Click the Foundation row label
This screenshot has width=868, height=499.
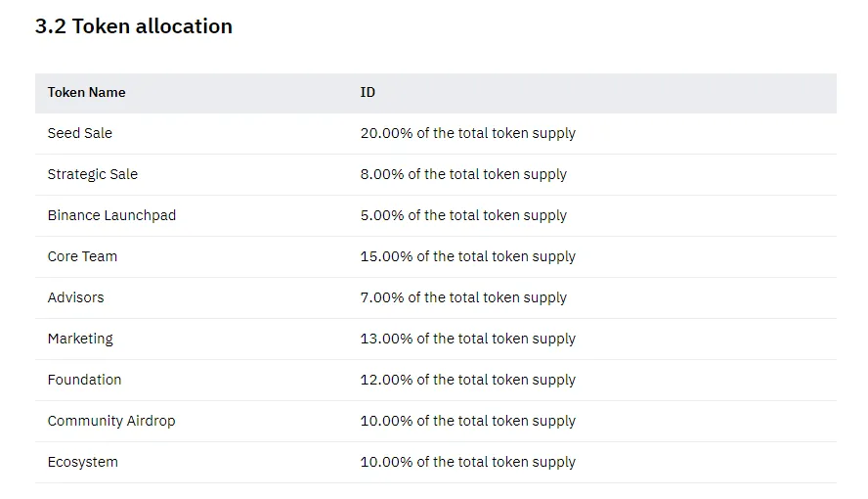point(84,380)
